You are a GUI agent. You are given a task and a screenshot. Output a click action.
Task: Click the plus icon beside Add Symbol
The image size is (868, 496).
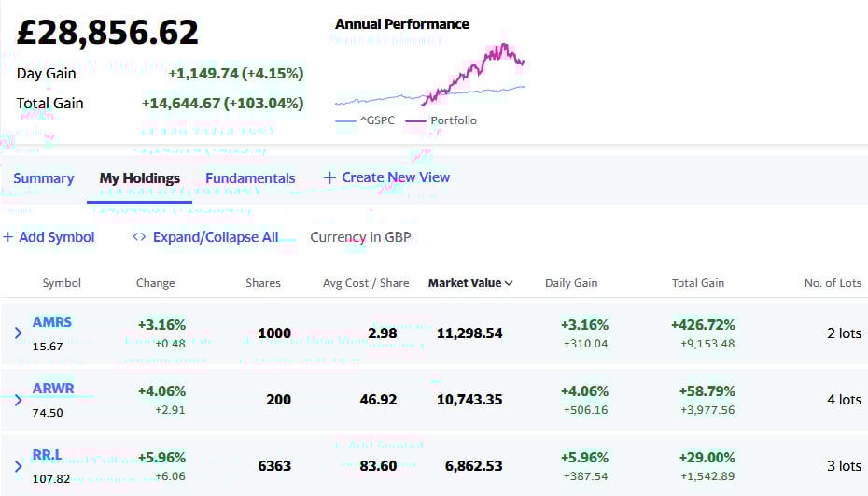tap(8, 237)
